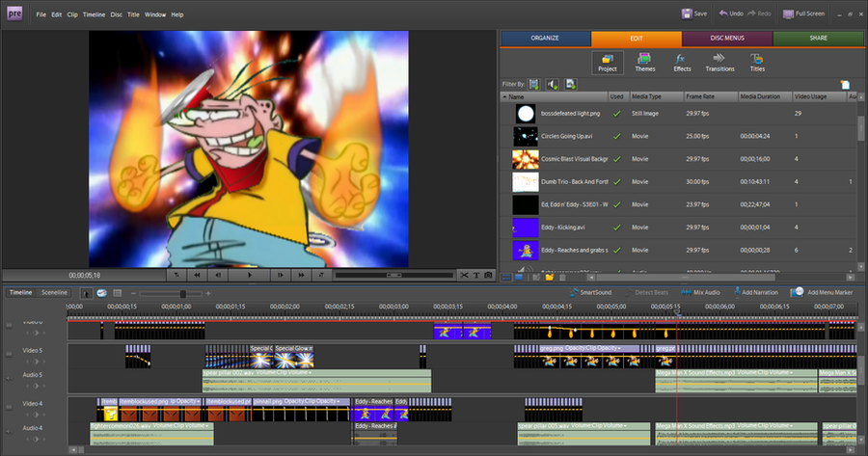Image resolution: width=868 pixels, height=456 pixels.
Task: Click the Add Menu Marker button
Action: [822, 293]
